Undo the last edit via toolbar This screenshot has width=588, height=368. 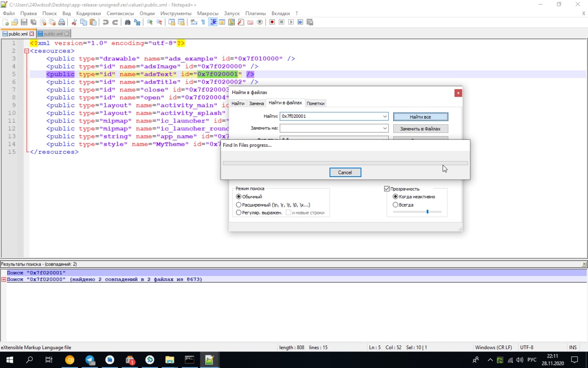(x=106, y=22)
